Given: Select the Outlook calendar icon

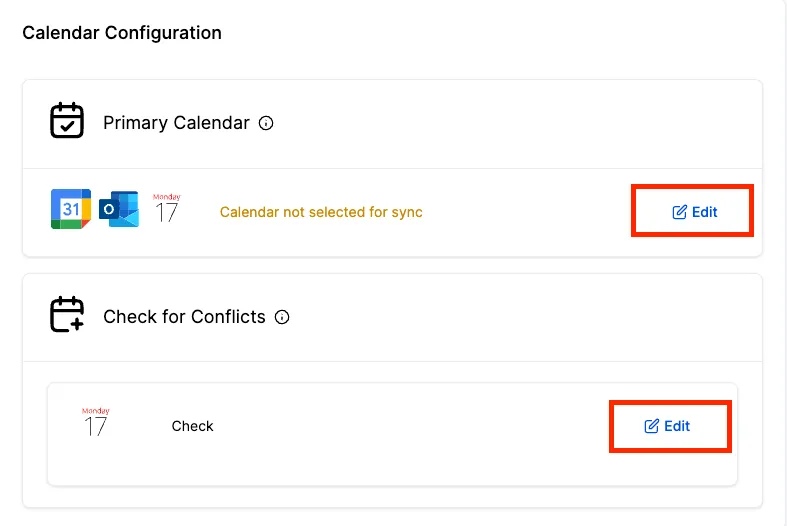Looking at the screenshot, I should [119, 210].
